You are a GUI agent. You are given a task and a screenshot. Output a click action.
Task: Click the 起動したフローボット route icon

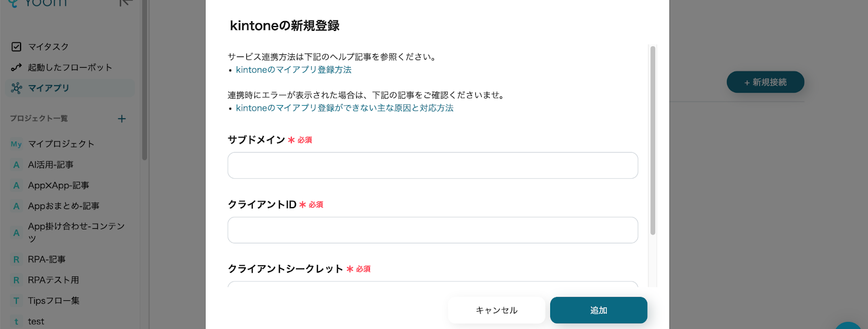click(16, 67)
